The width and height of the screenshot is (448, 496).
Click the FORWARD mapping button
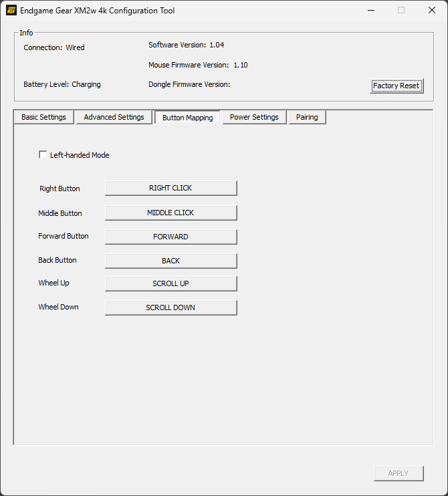pyautogui.click(x=171, y=237)
